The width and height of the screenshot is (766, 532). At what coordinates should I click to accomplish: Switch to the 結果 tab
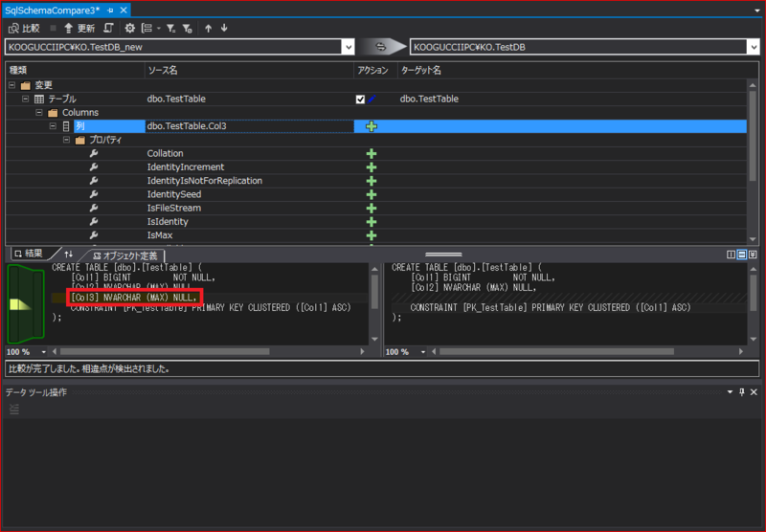coord(29,254)
